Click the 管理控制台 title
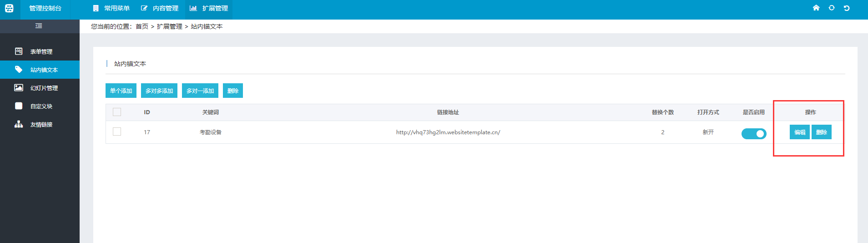This screenshot has width=868, height=243. point(45,8)
